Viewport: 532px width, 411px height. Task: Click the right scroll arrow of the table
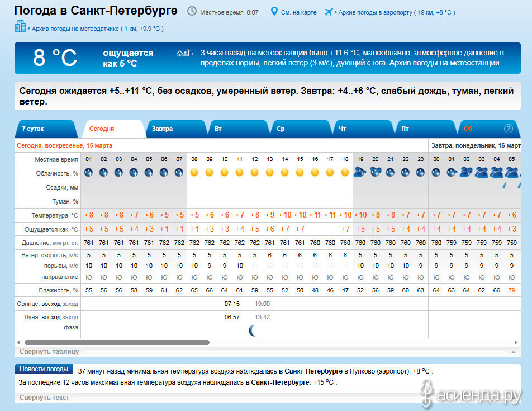click(x=516, y=342)
